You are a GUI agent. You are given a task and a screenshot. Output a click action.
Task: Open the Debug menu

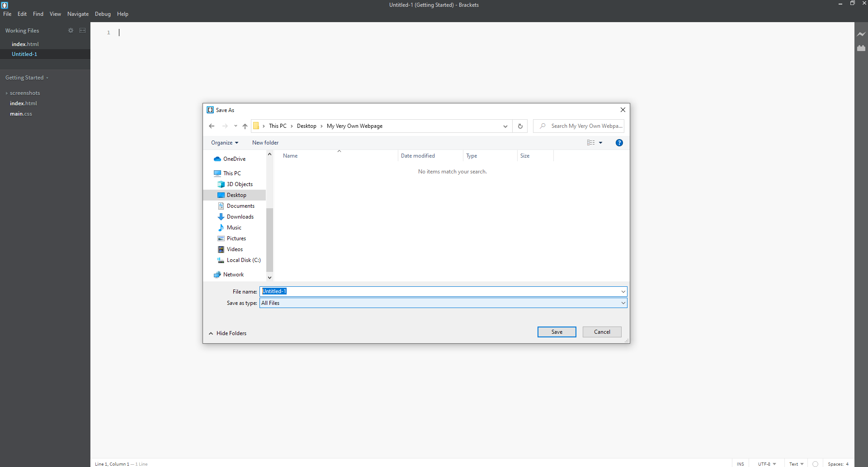click(103, 14)
